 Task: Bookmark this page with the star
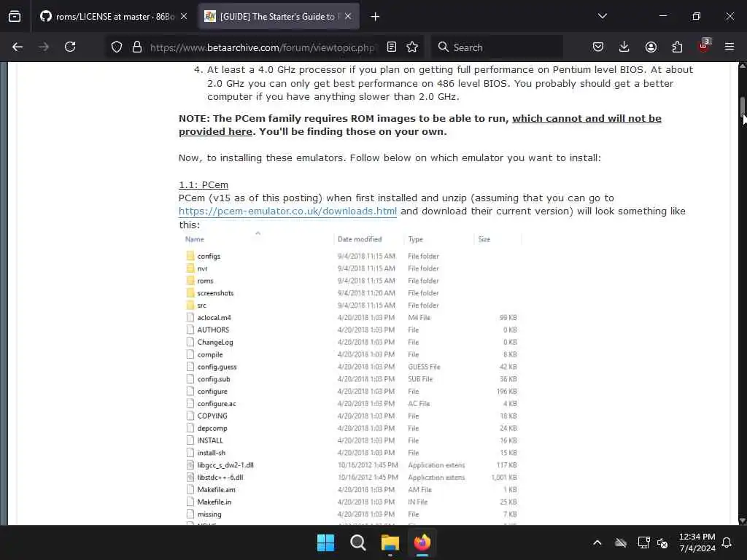click(x=412, y=47)
